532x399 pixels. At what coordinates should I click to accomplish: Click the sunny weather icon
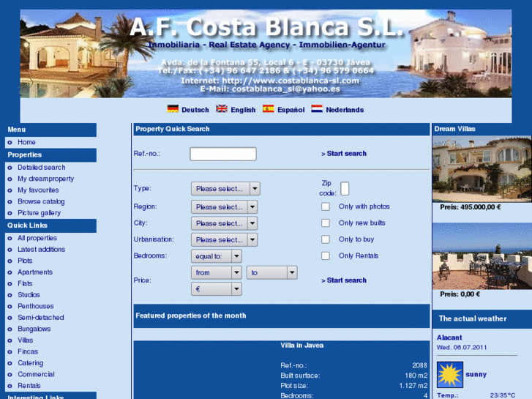[x=450, y=375]
